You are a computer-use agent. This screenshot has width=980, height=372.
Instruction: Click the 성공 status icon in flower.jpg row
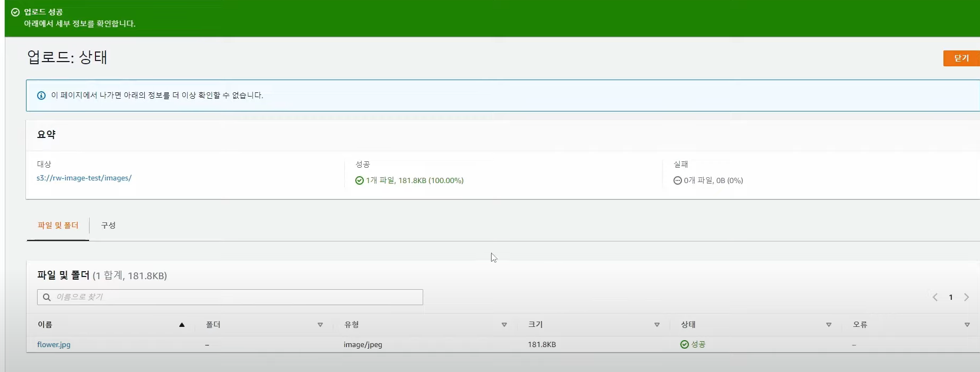point(685,344)
